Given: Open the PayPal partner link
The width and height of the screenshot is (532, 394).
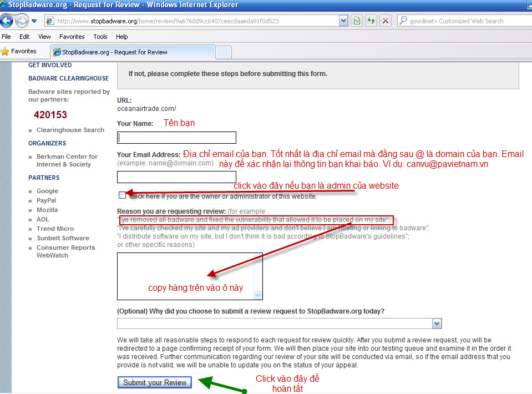Looking at the screenshot, I should click(x=46, y=200).
